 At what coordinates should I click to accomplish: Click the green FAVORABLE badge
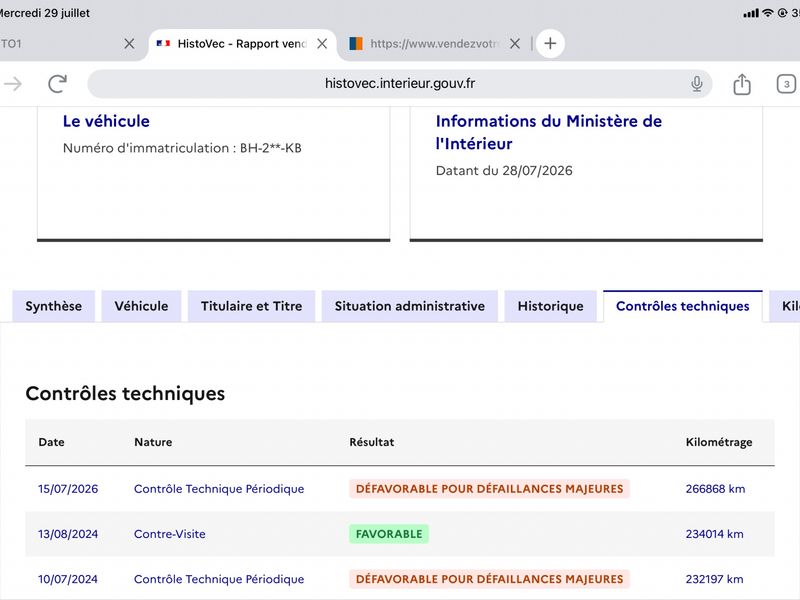(x=389, y=534)
